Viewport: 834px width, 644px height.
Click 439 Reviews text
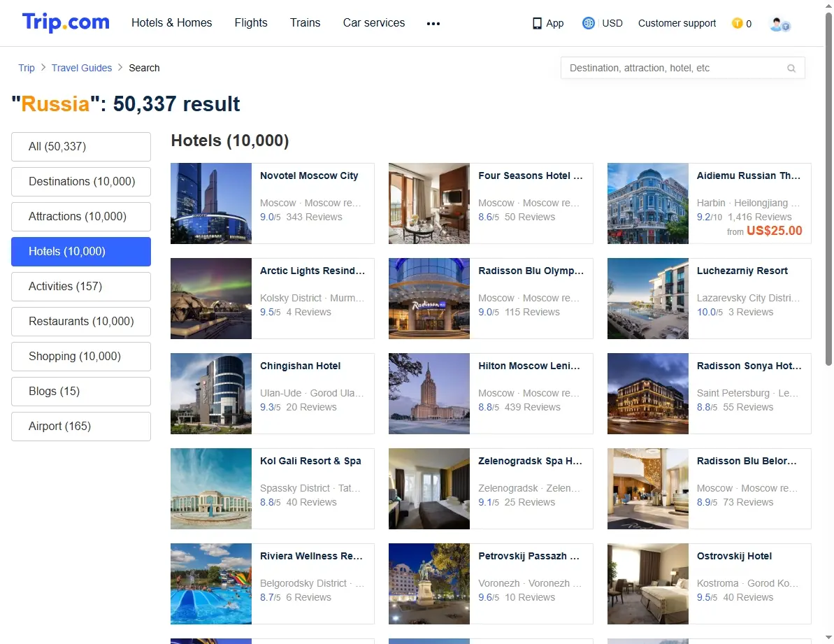pos(533,408)
